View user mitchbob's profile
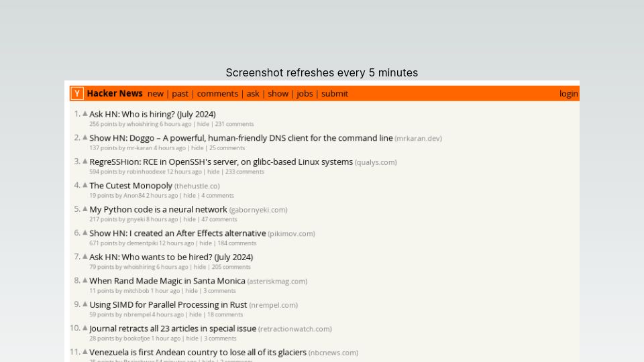The image size is (644, 362). tap(136, 290)
